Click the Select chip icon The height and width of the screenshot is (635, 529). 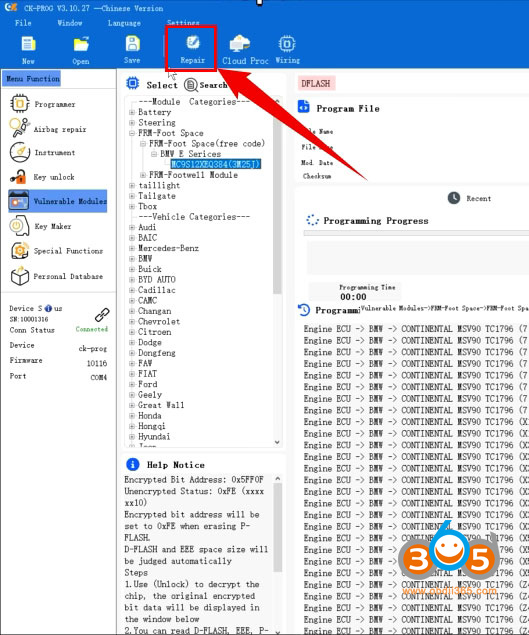pos(132,83)
